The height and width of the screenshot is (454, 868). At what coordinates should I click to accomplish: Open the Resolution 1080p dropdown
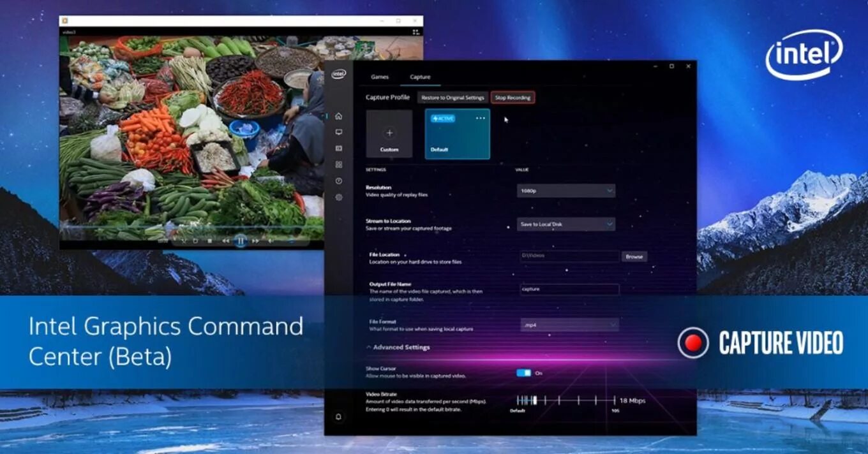pyautogui.click(x=566, y=190)
